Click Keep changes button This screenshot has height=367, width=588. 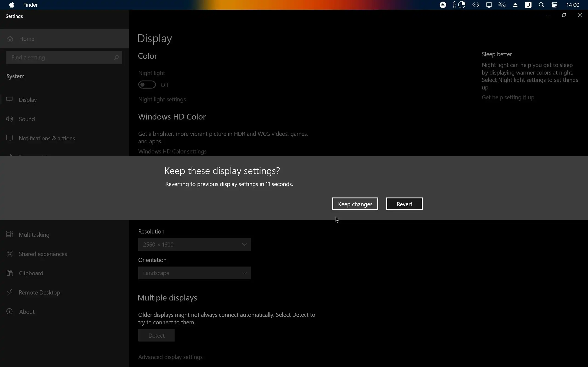355,204
